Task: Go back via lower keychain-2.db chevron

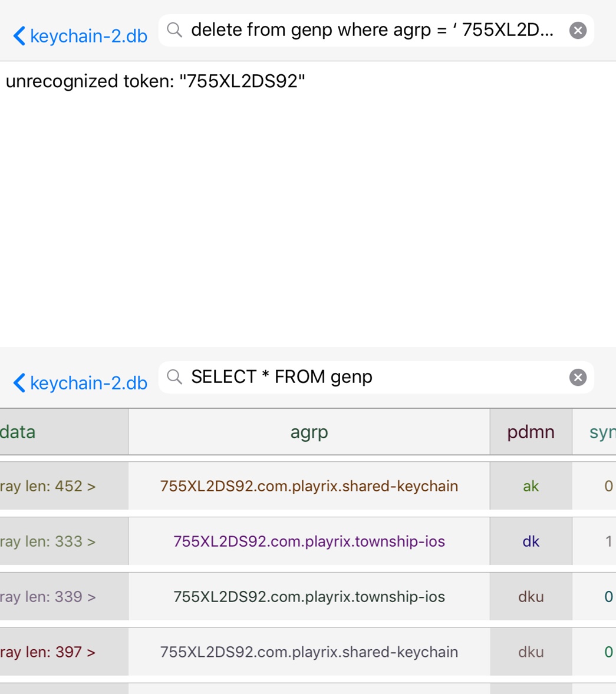Action: coord(19,383)
